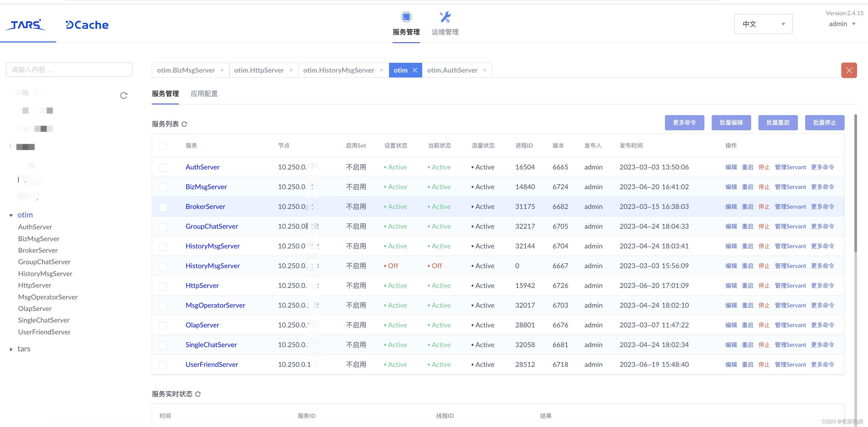Select SingleChatServer in the sidebar tree
868x427 pixels.
click(x=44, y=320)
